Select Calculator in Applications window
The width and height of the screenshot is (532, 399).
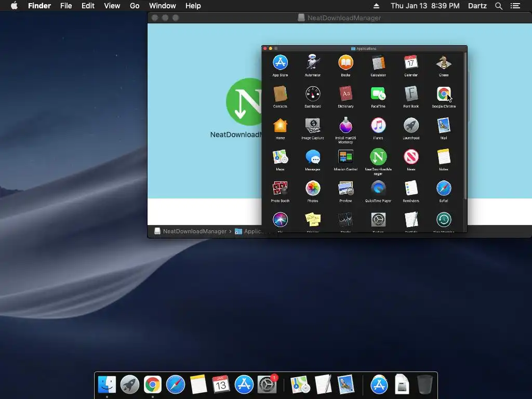(x=378, y=63)
